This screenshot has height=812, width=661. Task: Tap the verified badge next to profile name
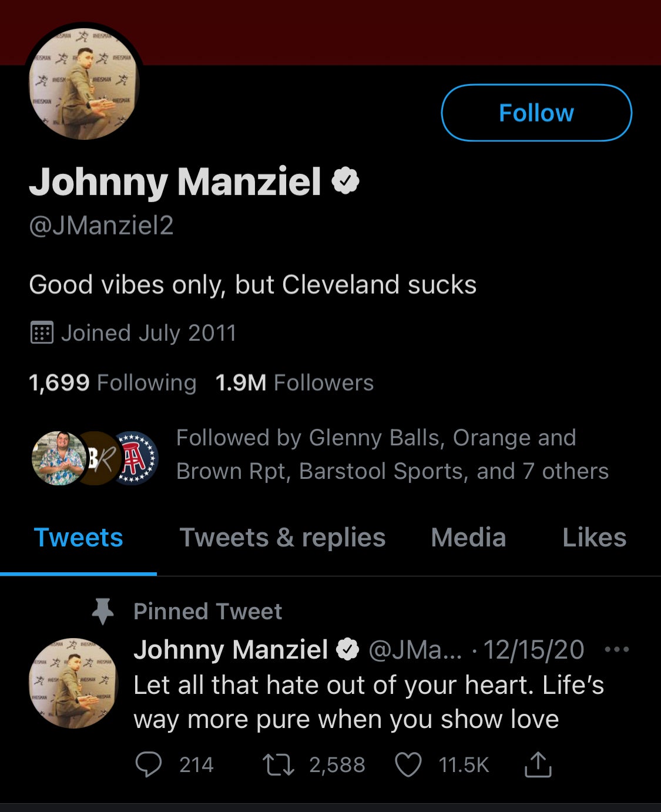point(345,181)
